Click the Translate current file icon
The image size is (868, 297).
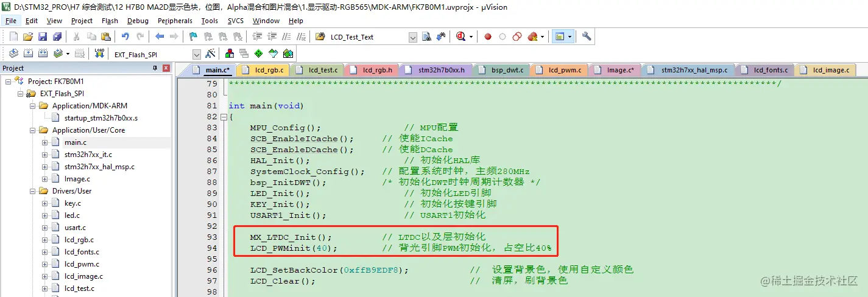[x=13, y=54]
